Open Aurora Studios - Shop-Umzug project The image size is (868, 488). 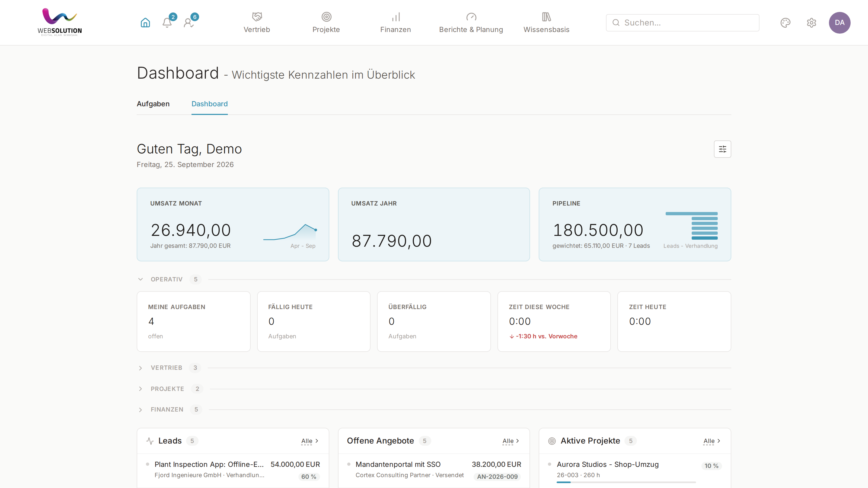coord(608,464)
